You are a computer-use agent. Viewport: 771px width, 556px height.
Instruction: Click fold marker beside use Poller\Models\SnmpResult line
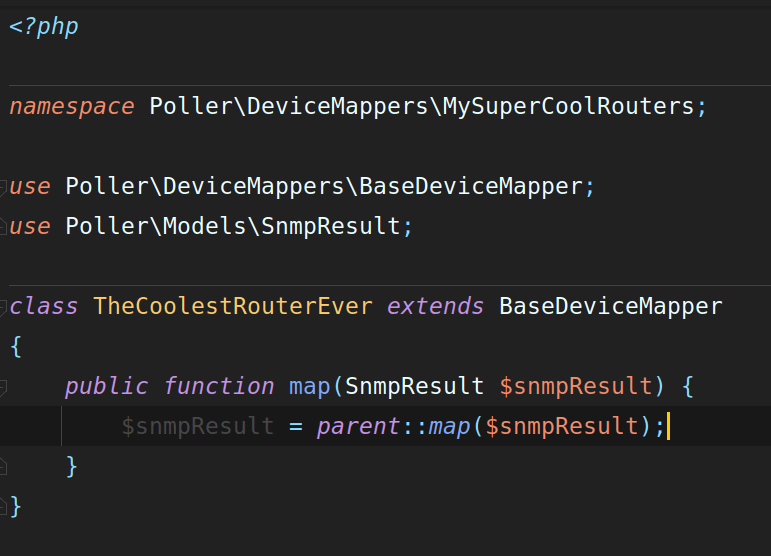click(3, 226)
